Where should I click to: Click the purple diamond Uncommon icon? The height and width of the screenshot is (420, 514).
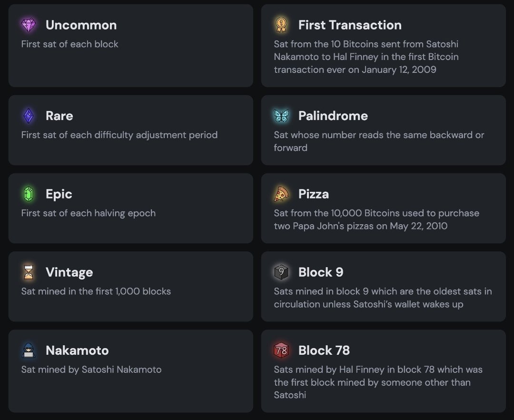[x=29, y=25]
